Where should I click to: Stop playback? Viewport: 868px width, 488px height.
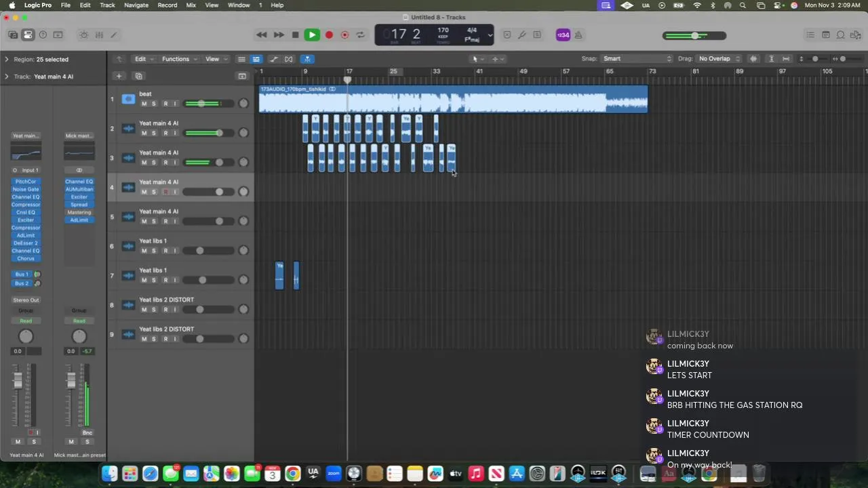(295, 35)
